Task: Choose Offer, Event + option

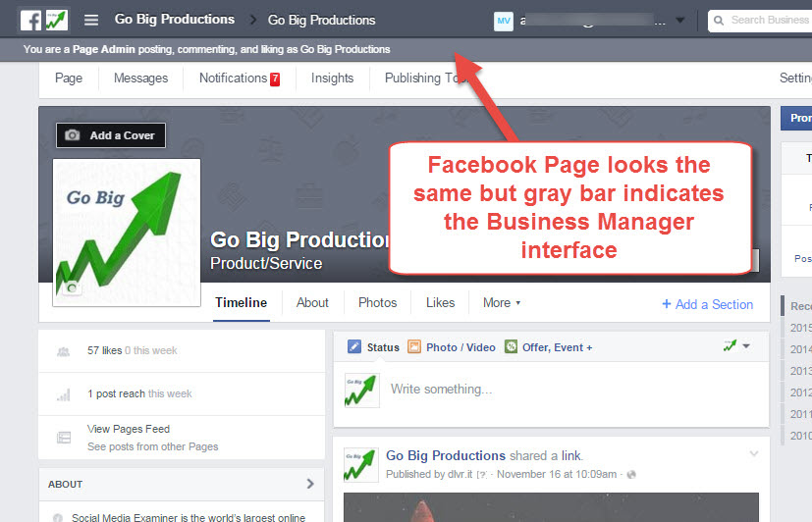Action: [x=558, y=347]
